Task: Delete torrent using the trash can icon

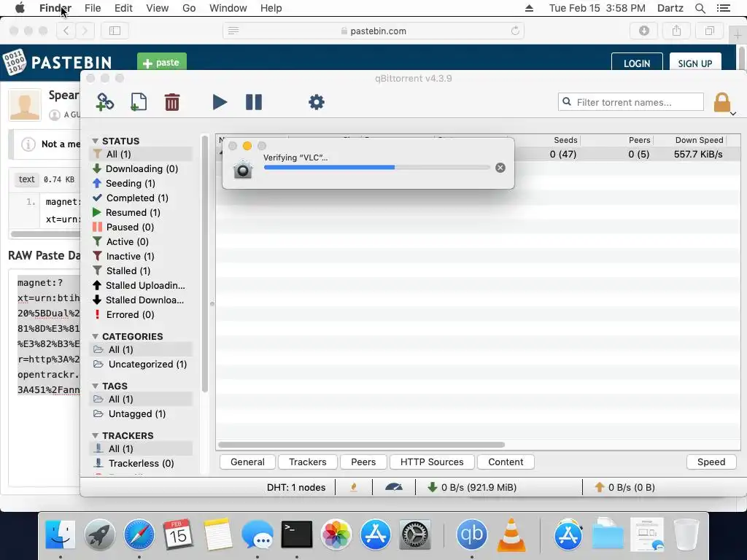Action: click(x=172, y=102)
